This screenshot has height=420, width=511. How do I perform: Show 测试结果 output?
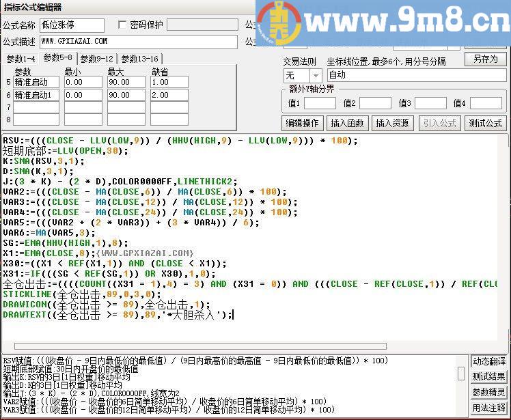point(489,377)
